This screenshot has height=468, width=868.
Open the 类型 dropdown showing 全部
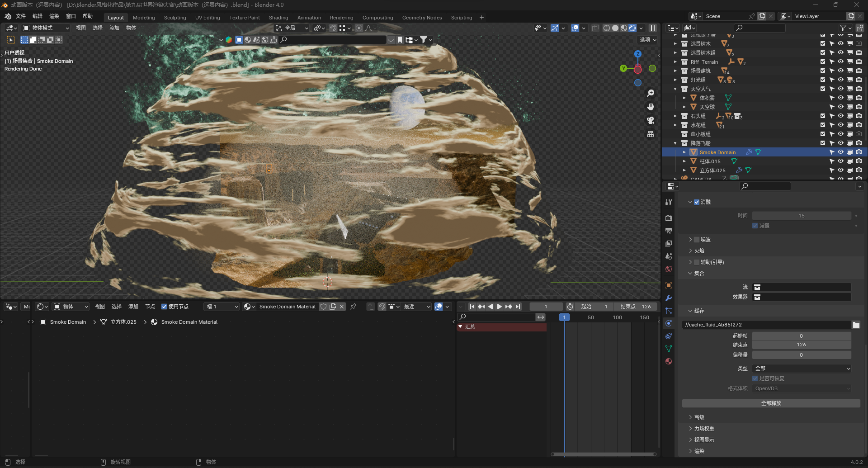tap(802, 368)
